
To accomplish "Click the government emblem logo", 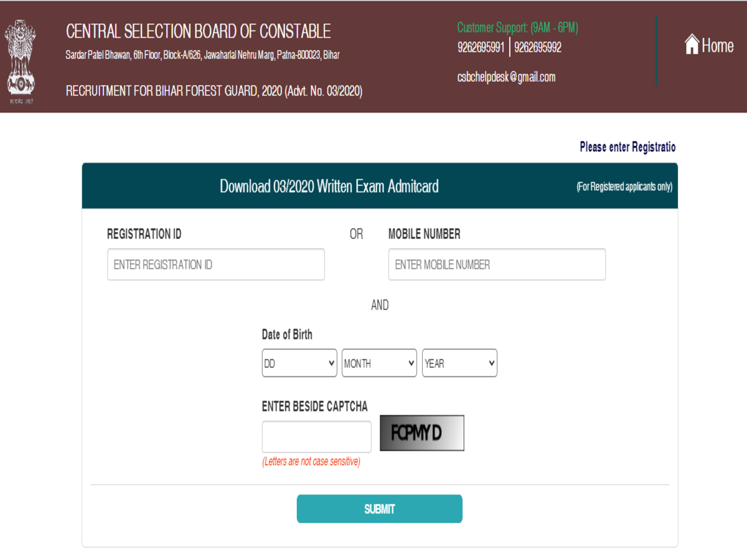I will 20,60.
